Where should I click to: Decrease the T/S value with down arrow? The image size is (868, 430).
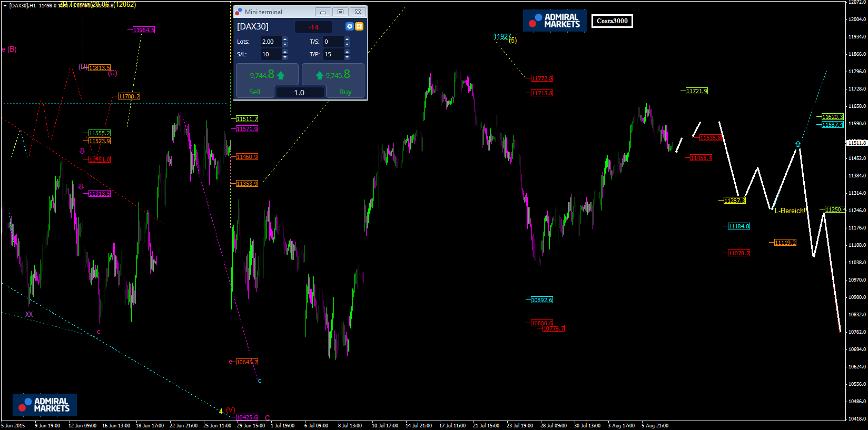tap(347, 44)
